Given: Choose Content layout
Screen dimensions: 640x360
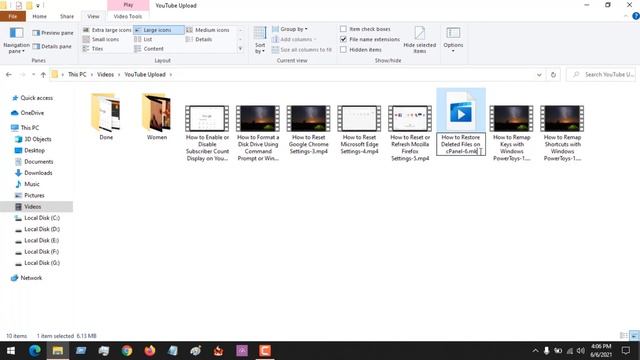Looking at the screenshot, I should click(149, 49).
